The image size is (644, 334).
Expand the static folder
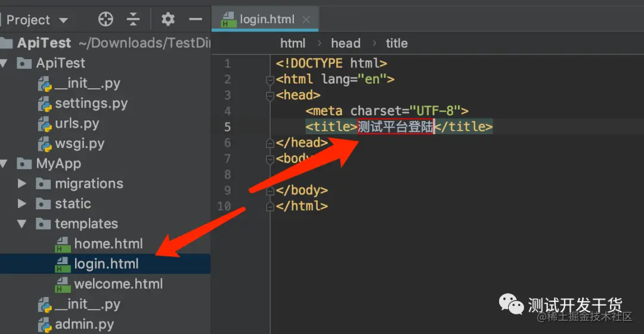click(22, 203)
